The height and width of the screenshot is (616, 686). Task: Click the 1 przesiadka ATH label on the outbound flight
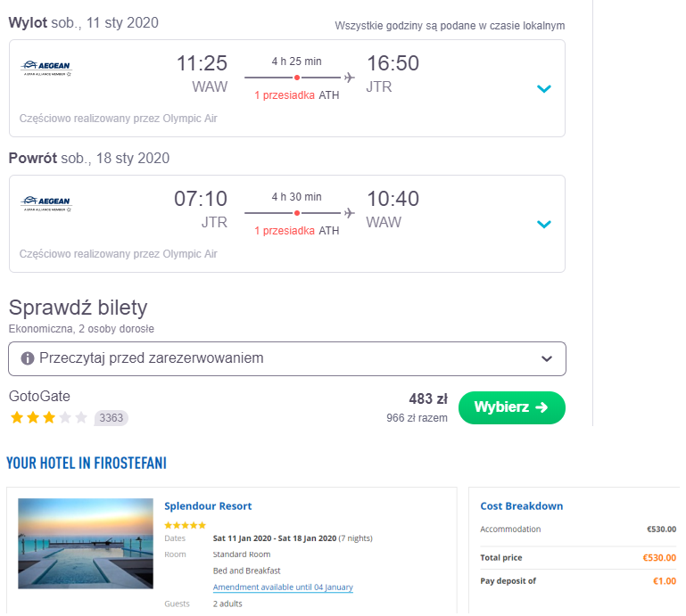(297, 95)
